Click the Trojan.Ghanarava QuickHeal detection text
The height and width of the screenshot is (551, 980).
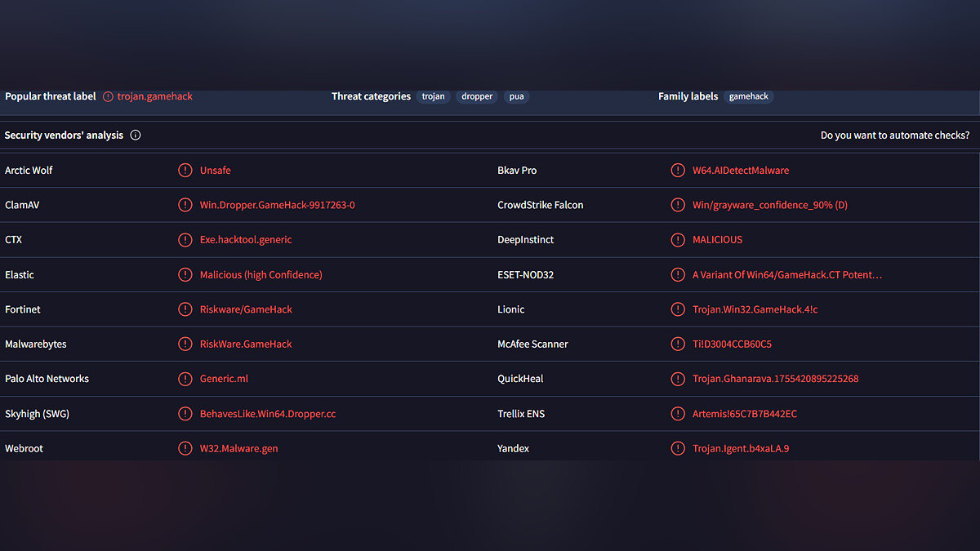tap(776, 379)
